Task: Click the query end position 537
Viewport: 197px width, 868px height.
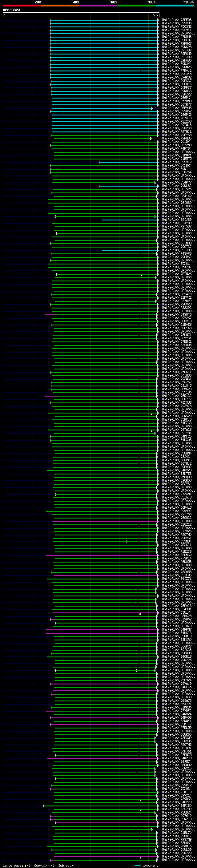Action: [155, 15]
